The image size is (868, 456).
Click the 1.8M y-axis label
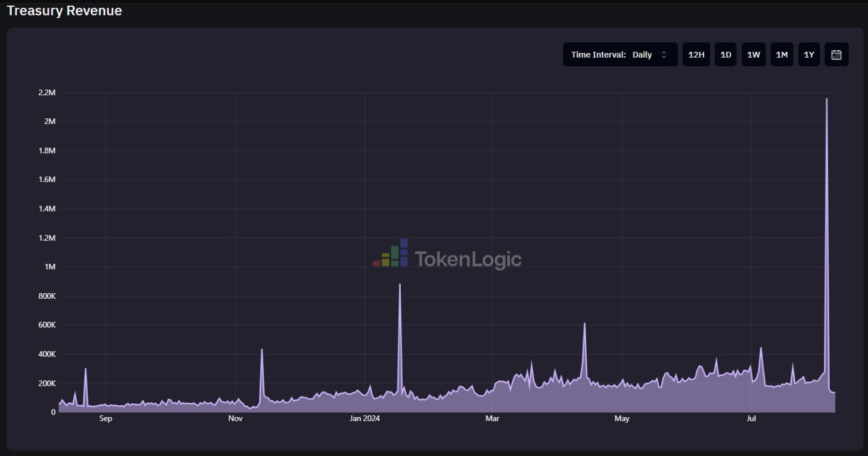[47, 151]
